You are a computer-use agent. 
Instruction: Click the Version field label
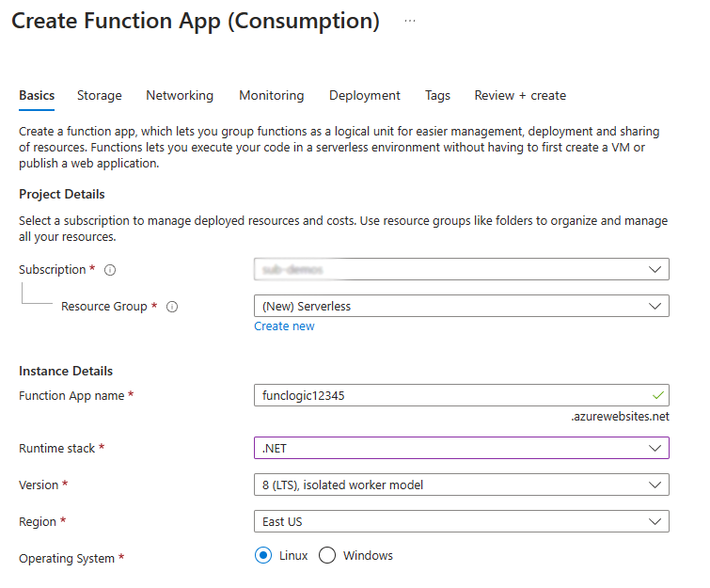tap(39, 485)
